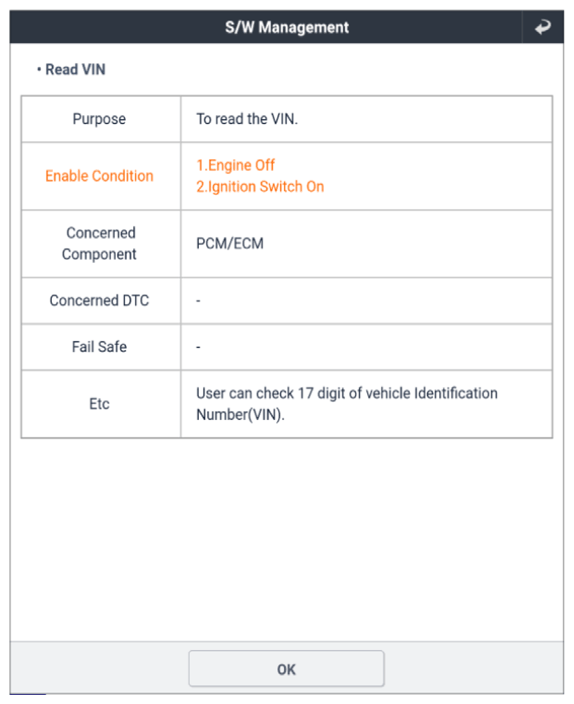This screenshot has width=574, height=704.
Task: Select the Concerned Component label
Action: (99, 243)
